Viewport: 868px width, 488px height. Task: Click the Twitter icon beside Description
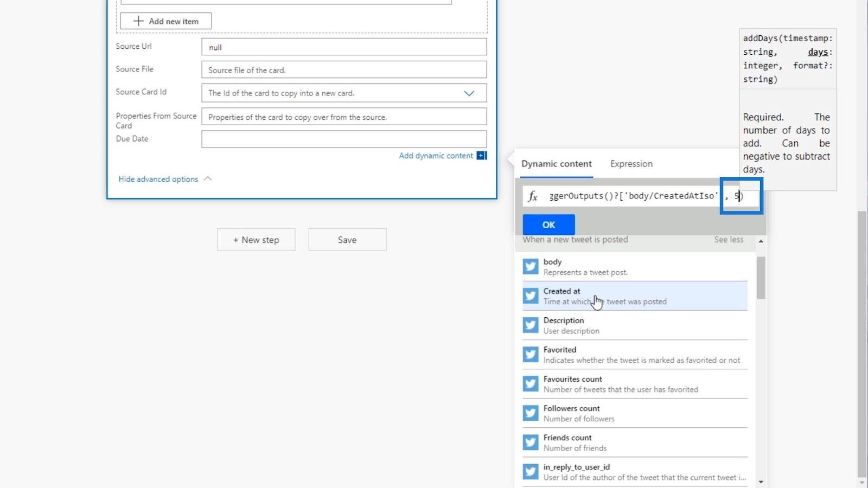(531, 325)
